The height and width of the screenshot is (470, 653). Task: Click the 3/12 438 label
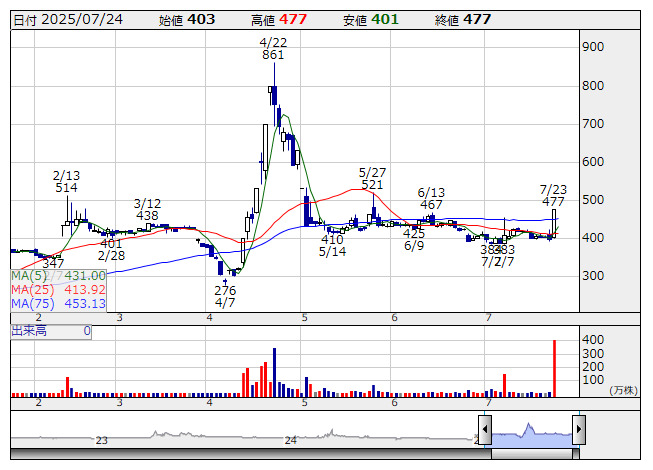147,209
